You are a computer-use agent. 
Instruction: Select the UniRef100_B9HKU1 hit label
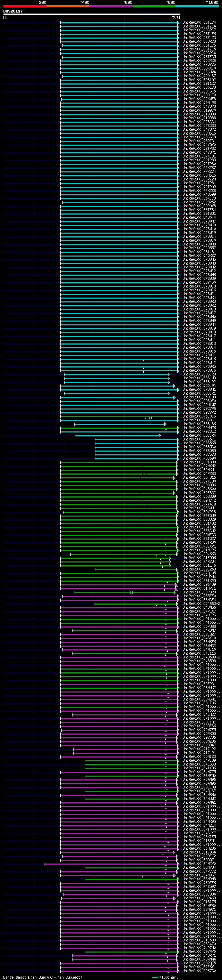pos(199,470)
